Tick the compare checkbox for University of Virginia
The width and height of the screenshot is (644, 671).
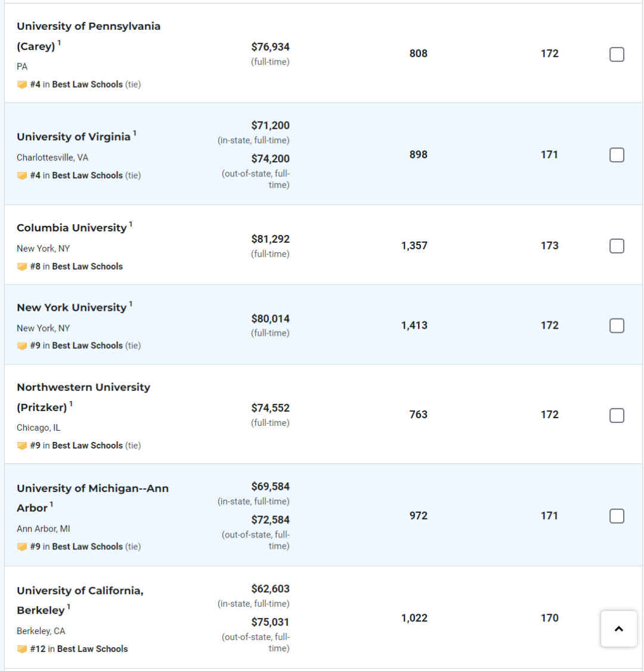[617, 155]
